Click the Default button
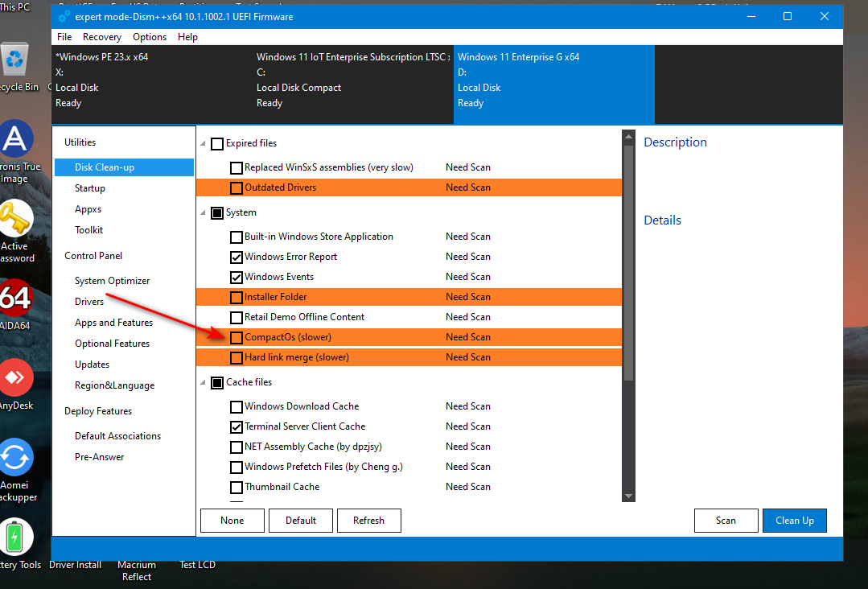Viewport: 868px width, 589px height. 301,521
